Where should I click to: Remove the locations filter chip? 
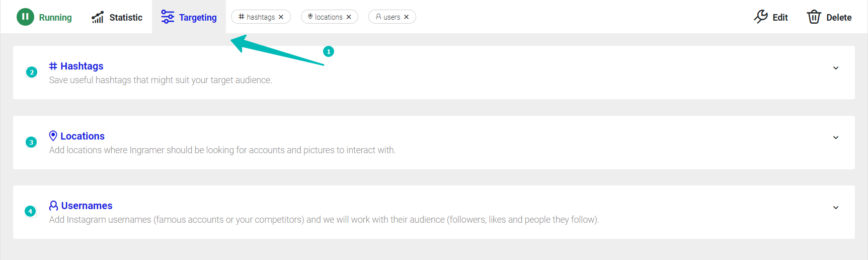coord(349,17)
